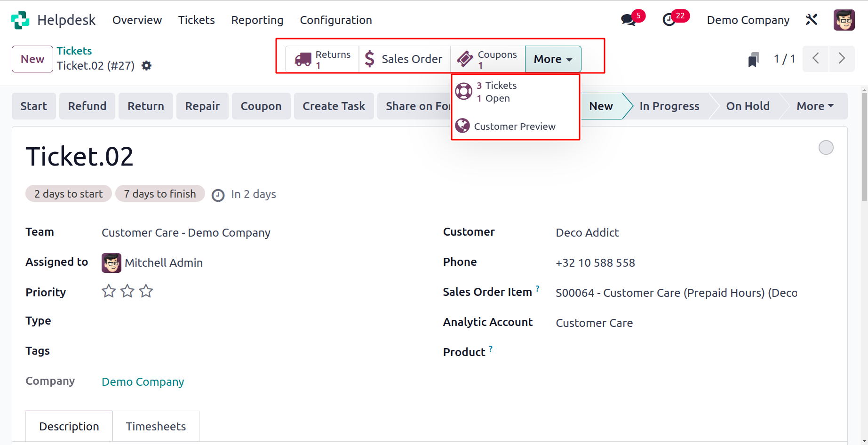This screenshot has width=868, height=445.
Task: Set priority to three stars
Action: (146, 291)
